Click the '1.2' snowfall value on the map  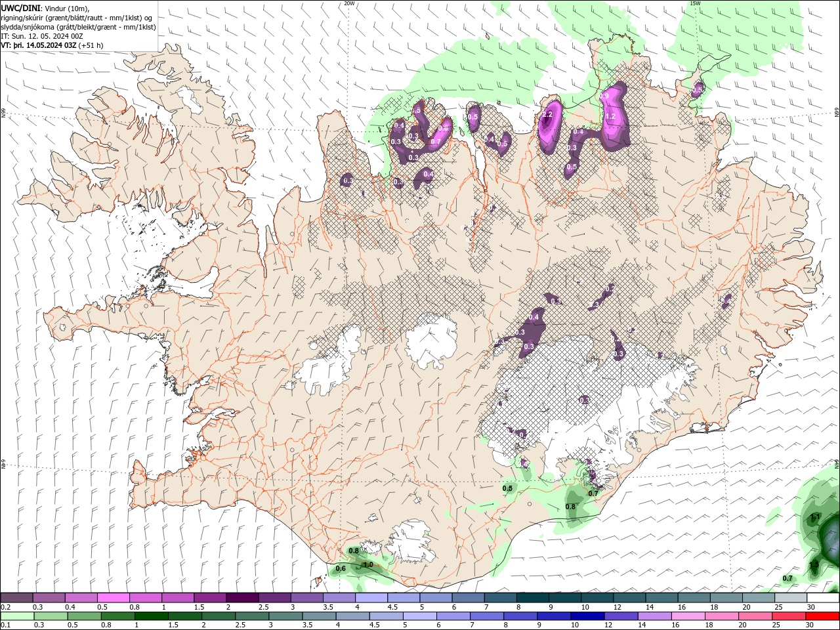(610, 116)
